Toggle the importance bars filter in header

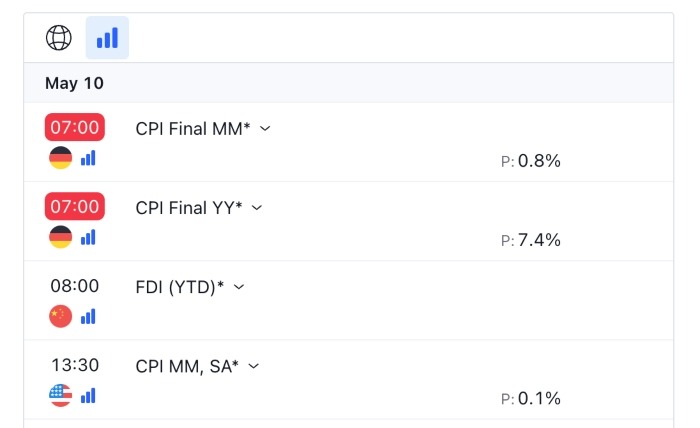point(107,38)
